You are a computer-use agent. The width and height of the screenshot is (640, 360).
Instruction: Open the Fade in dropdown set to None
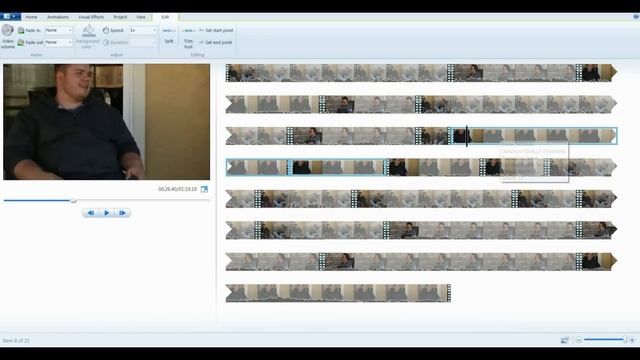click(x=58, y=30)
